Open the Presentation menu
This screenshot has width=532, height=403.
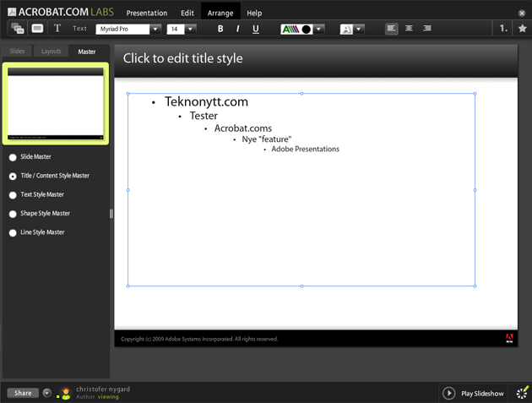coord(147,14)
